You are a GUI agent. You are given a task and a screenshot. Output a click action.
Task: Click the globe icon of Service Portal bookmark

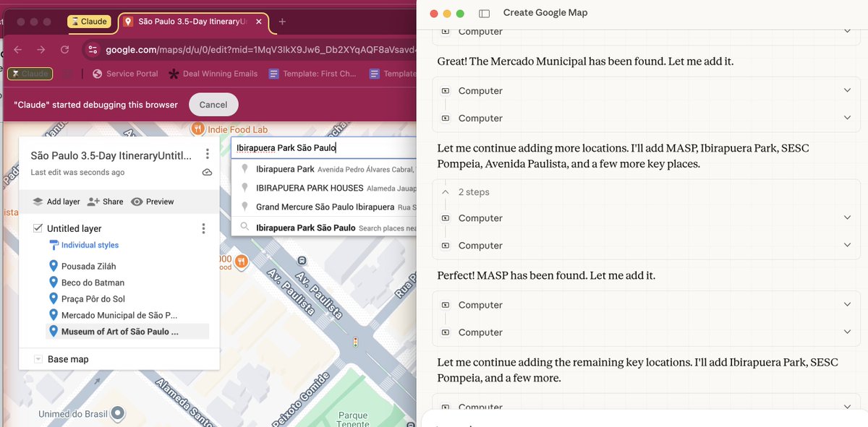(x=98, y=74)
